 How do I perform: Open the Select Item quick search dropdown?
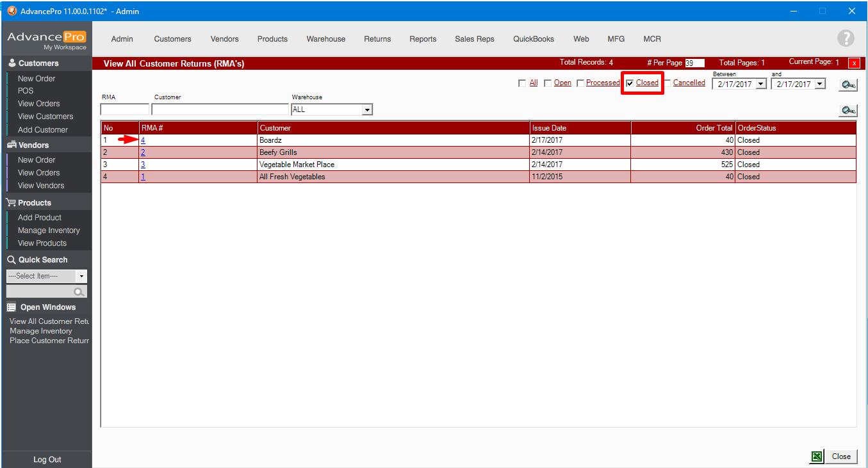point(81,277)
